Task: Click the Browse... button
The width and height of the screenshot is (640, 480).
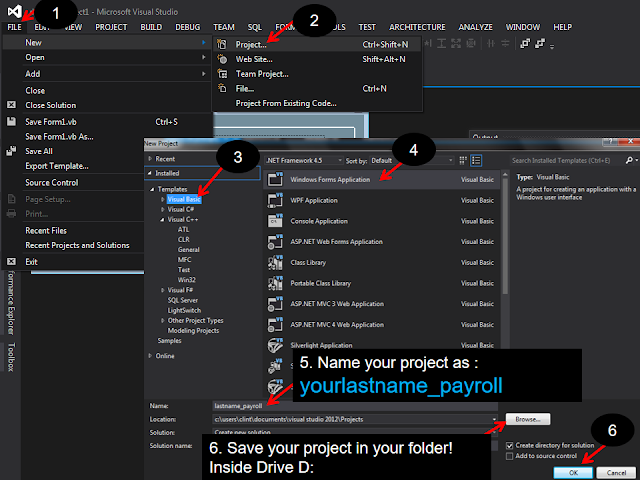Action: [528, 419]
